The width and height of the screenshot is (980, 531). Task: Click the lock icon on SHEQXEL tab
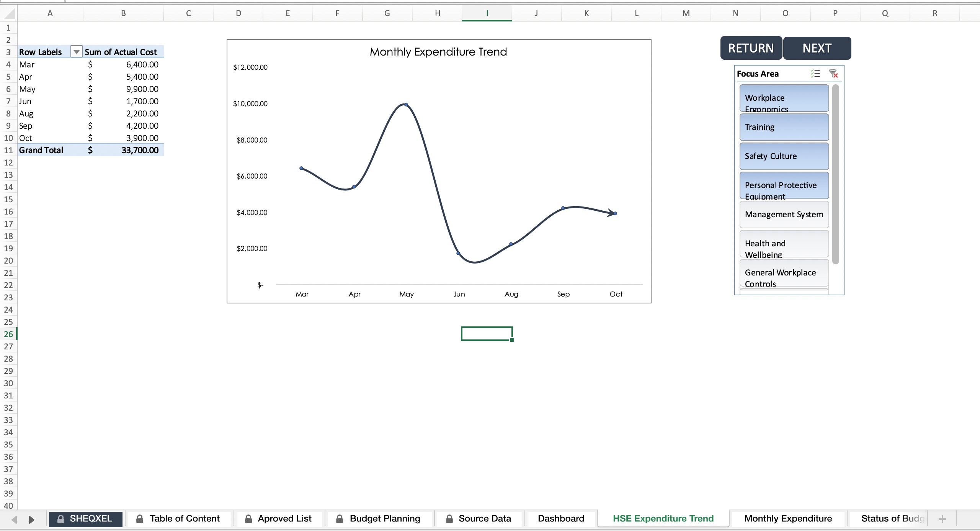[60, 519]
